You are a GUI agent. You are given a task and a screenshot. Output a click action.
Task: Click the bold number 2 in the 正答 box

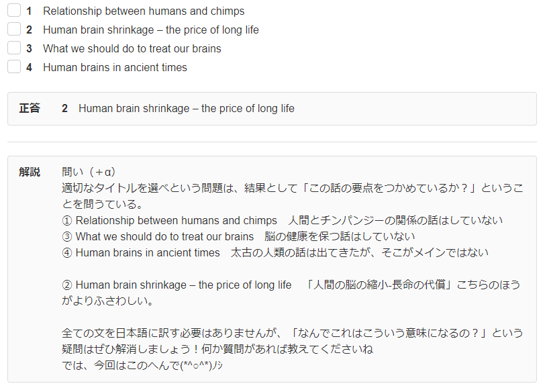point(64,109)
